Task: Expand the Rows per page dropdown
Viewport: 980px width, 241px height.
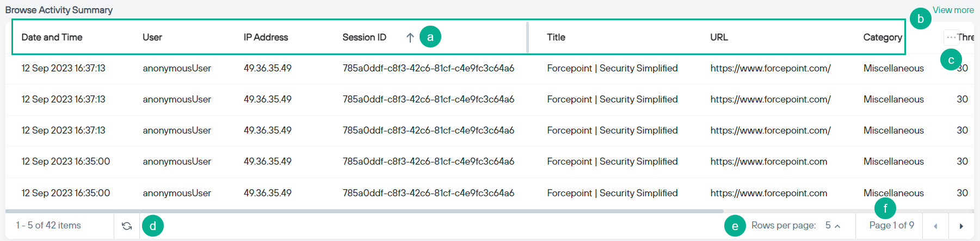Action: pos(833,225)
